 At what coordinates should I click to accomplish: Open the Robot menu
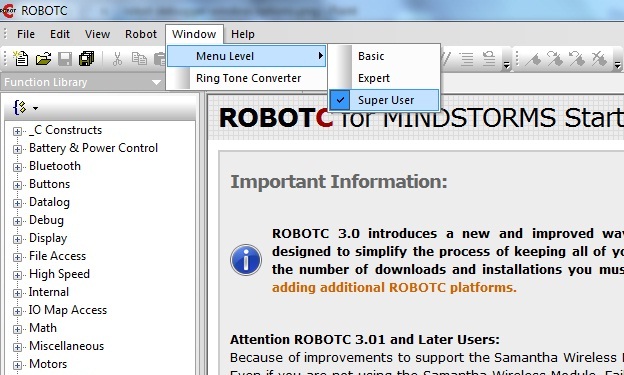pos(141,34)
